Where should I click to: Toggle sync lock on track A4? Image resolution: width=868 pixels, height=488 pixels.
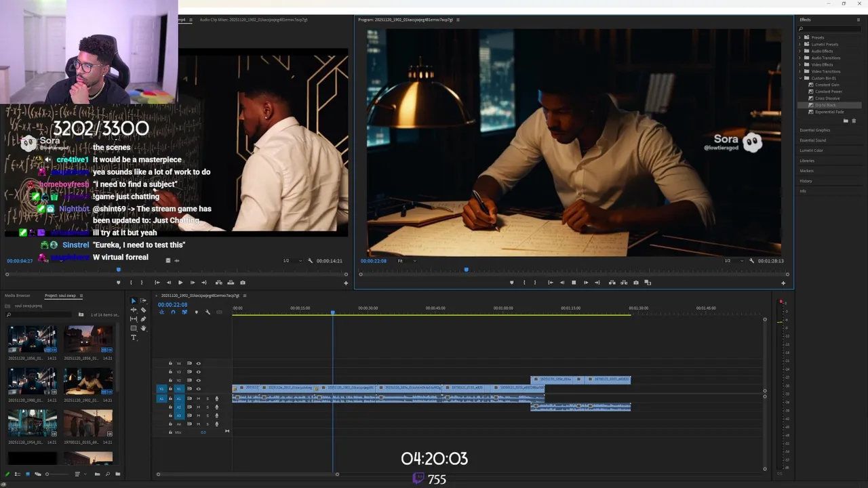(x=189, y=424)
